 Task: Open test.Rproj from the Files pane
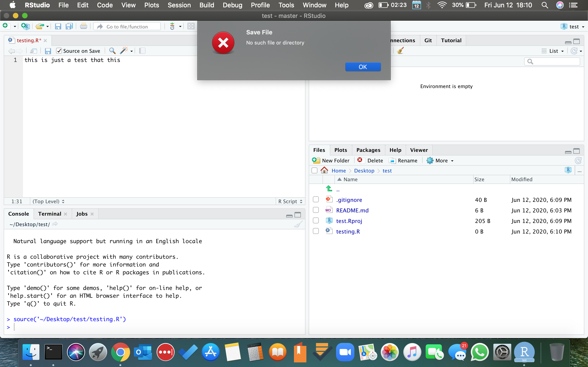(x=349, y=221)
